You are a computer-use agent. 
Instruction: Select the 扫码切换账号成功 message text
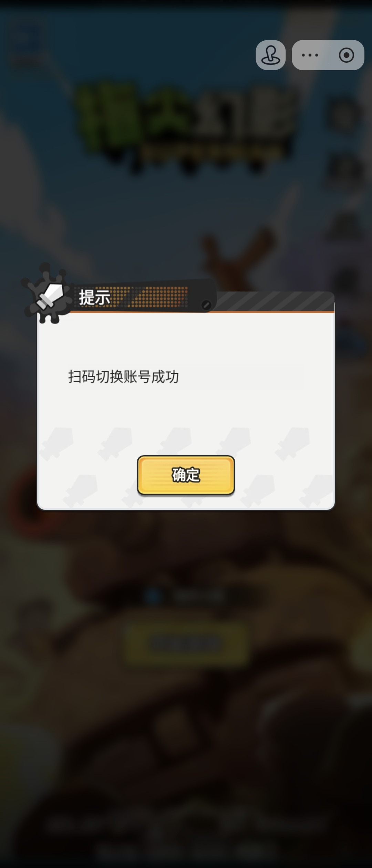tap(123, 376)
